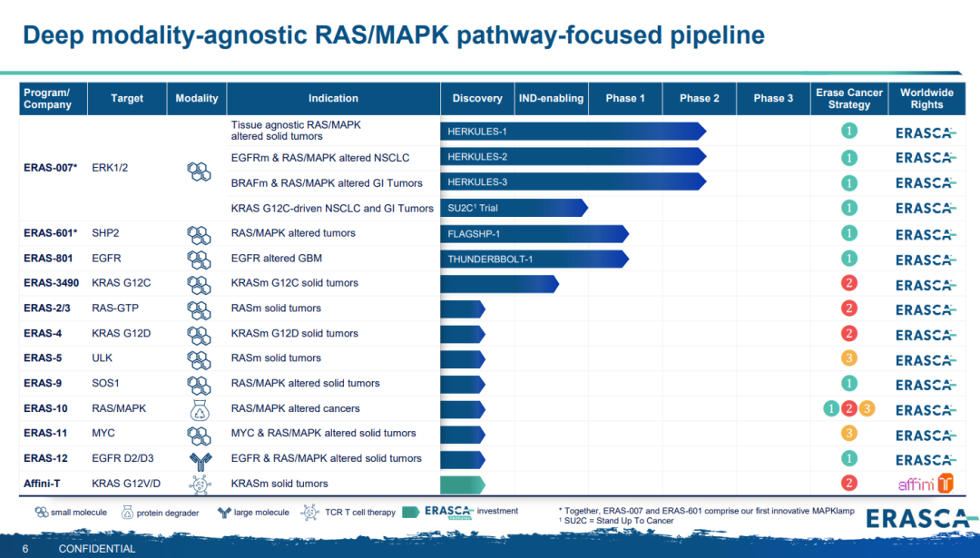Click the small molecule icon for ERAS-007

pos(199,170)
